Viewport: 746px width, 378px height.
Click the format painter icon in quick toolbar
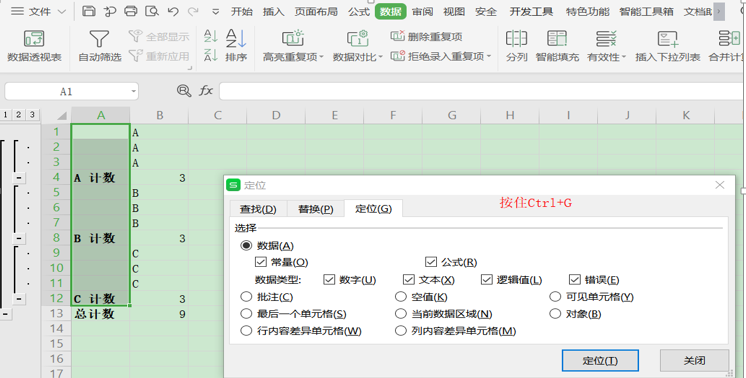110,11
